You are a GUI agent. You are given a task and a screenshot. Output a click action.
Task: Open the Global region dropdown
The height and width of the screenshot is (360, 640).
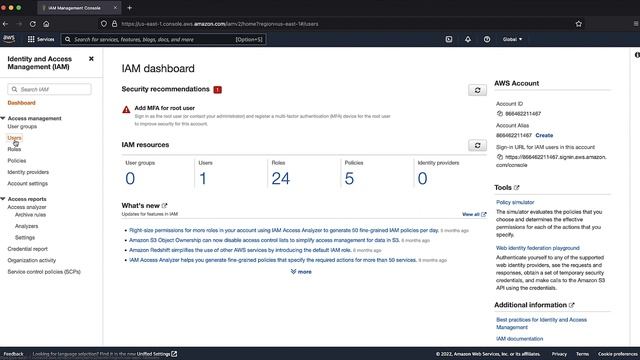click(512, 39)
